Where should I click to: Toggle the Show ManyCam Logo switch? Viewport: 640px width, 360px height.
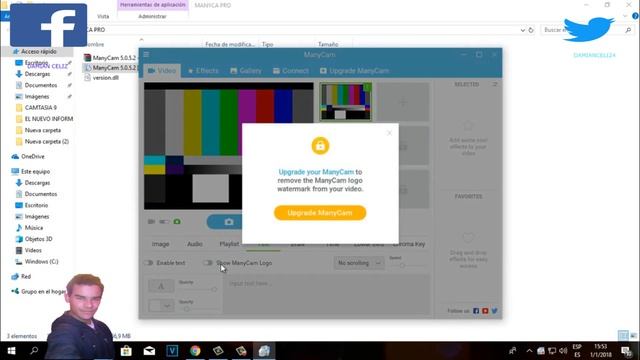tap(208, 263)
